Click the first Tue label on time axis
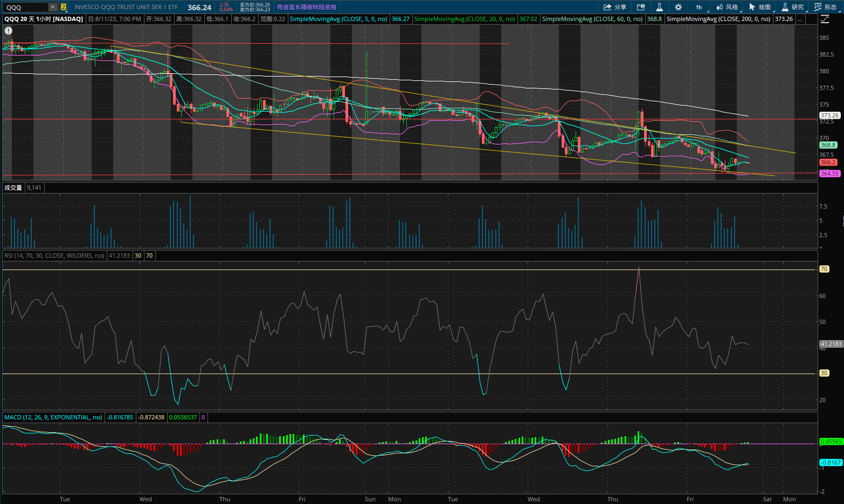This screenshot has height=504, width=844. pos(65,499)
